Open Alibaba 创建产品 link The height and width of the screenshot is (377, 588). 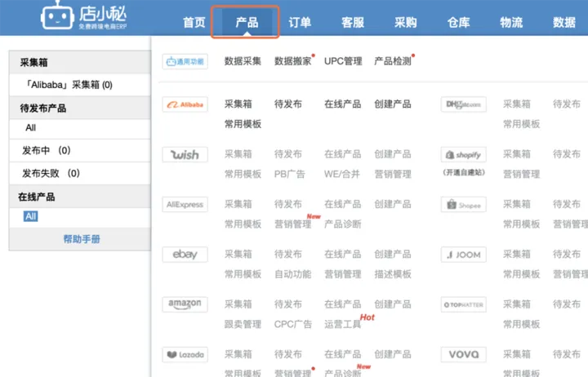coord(393,104)
